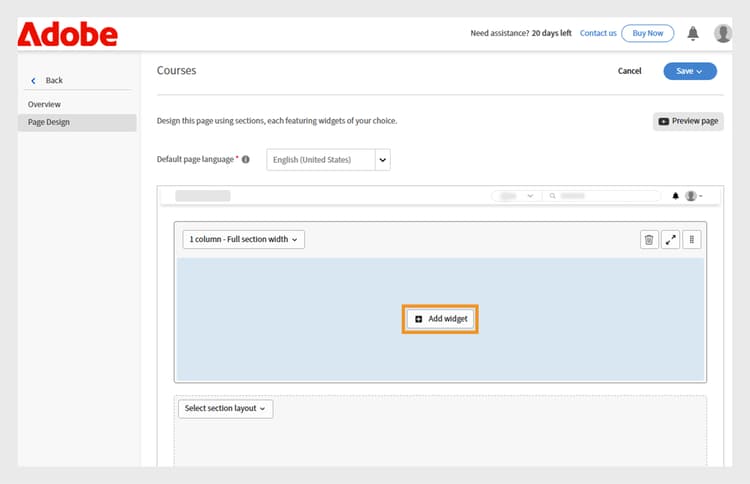This screenshot has height=484, width=750.
Task: Open the user profile avatar
Action: (x=723, y=33)
